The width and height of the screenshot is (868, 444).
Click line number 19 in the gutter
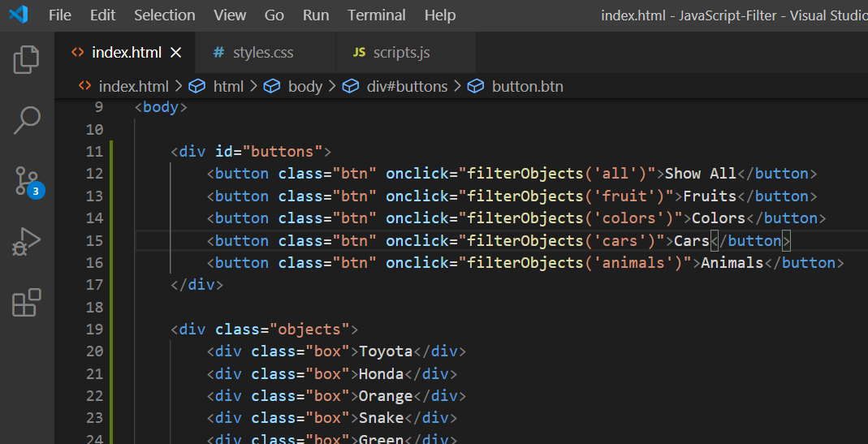pos(94,330)
